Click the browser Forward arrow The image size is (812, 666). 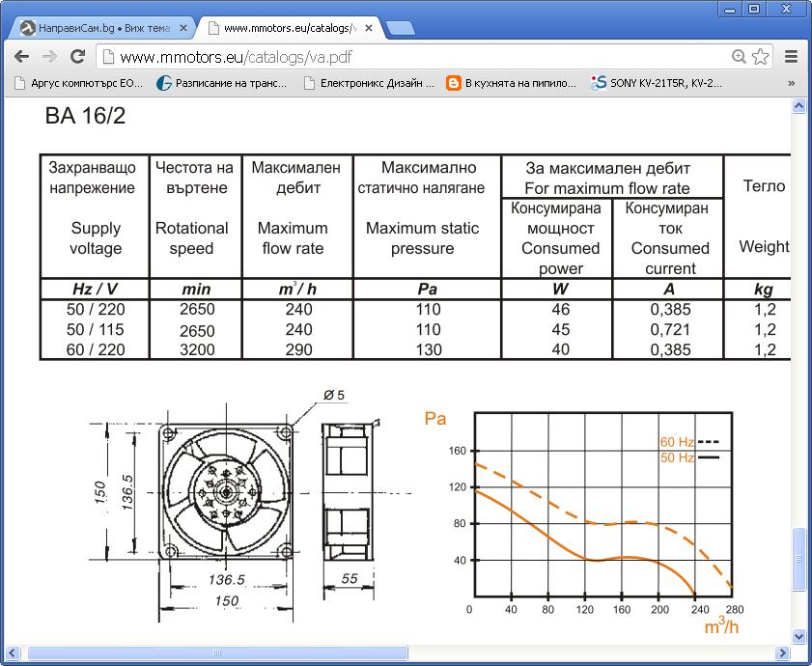(x=49, y=57)
